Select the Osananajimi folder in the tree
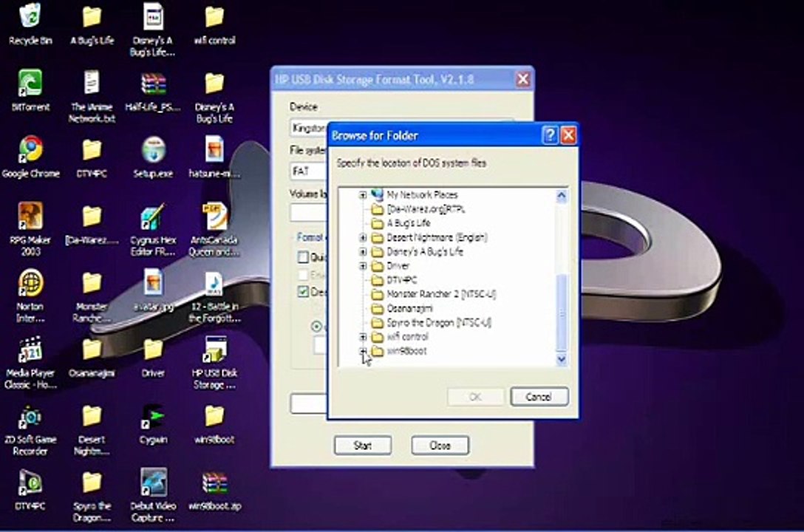This screenshot has width=804, height=532. [409, 309]
